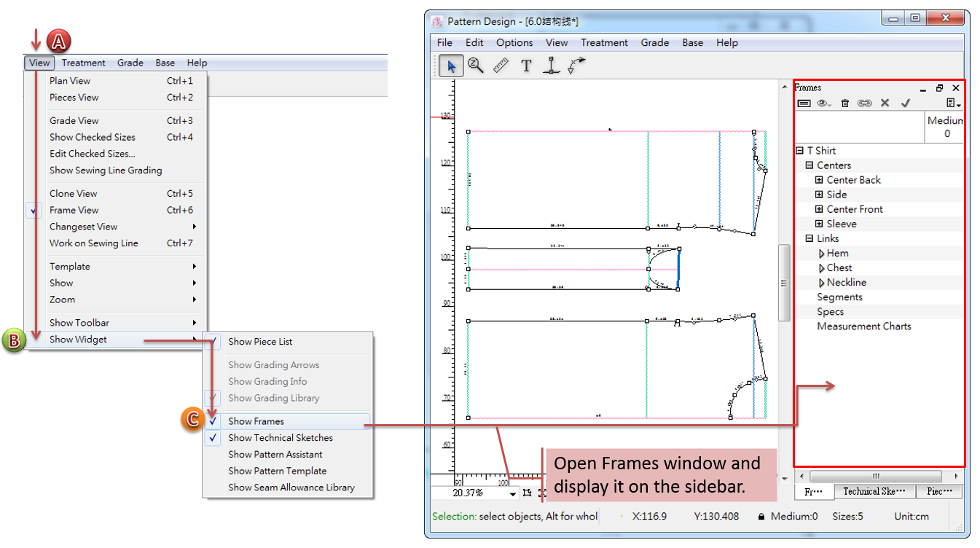Click the trash delete icon in Frames

[844, 103]
